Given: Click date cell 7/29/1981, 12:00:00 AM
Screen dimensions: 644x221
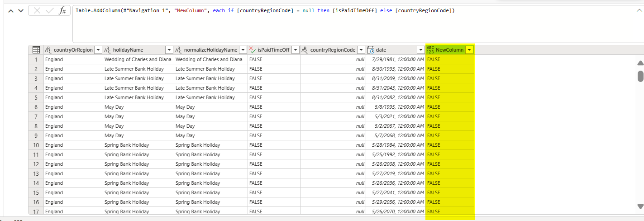Looking at the screenshot, I should pyautogui.click(x=396, y=59).
